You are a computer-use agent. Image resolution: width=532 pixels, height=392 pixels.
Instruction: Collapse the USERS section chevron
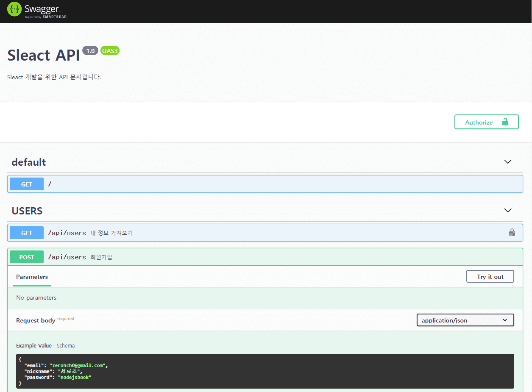click(x=507, y=211)
